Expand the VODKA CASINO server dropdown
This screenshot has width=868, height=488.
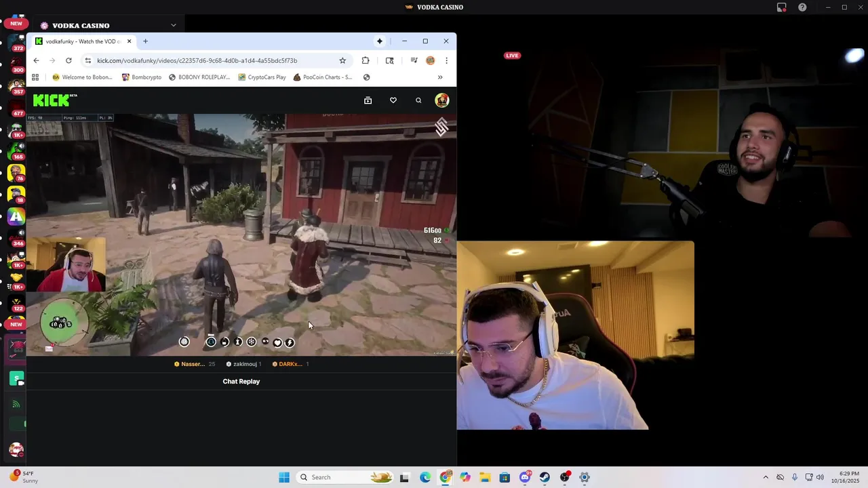[x=174, y=25]
